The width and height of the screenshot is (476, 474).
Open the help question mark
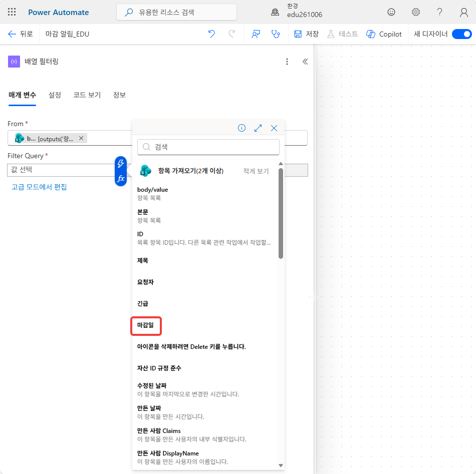coord(439,12)
